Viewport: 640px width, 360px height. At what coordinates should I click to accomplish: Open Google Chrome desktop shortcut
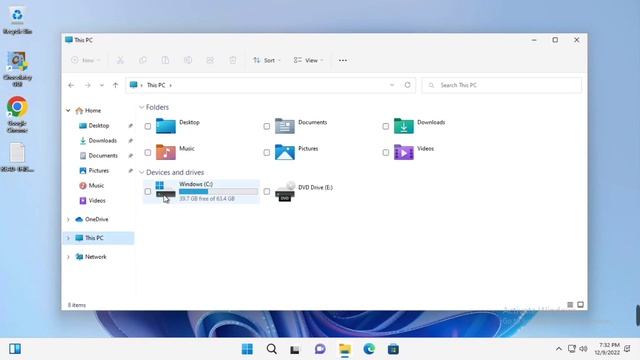pyautogui.click(x=17, y=114)
